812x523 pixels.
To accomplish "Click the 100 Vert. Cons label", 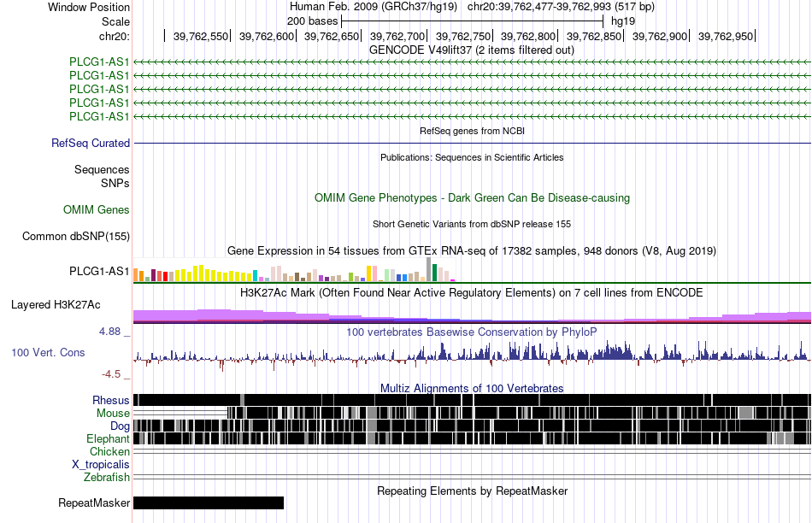I will pyautogui.click(x=48, y=353).
